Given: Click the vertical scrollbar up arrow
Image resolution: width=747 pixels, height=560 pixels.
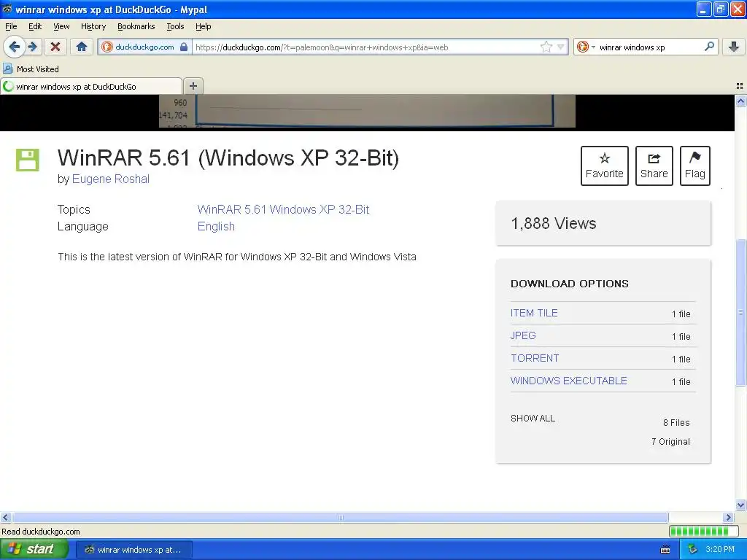Looking at the screenshot, I should (x=740, y=101).
